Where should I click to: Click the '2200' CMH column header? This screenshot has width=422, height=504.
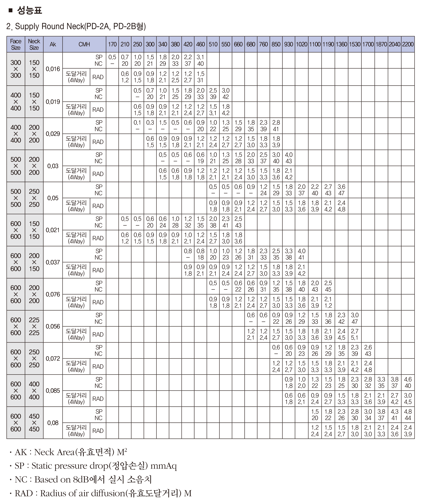[x=408, y=44]
